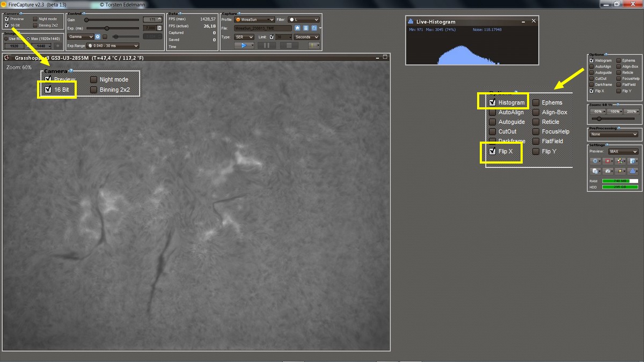Open the Limit value dropdown showing 30

tap(284, 37)
